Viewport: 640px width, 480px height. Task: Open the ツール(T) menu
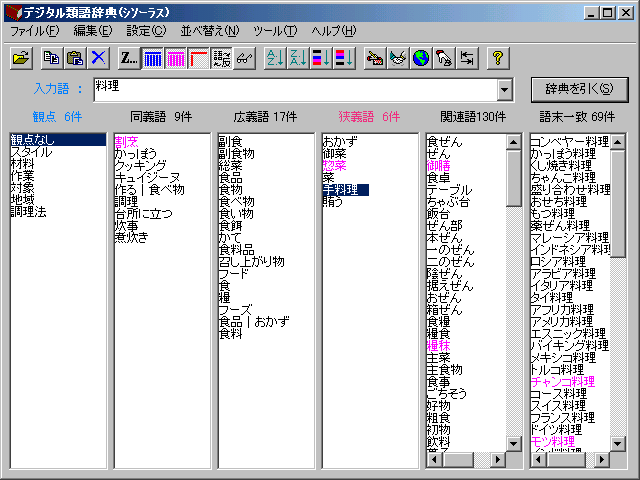[275, 31]
